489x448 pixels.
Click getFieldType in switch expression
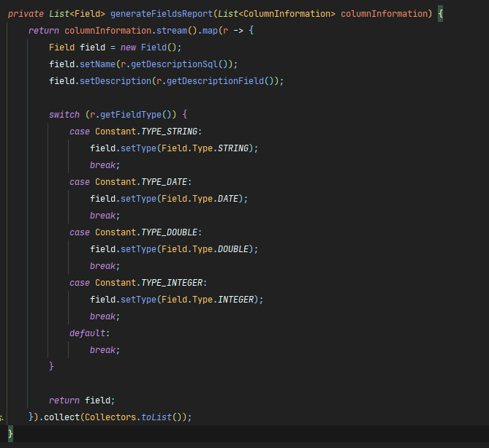pyautogui.click(x=131, y=115)
